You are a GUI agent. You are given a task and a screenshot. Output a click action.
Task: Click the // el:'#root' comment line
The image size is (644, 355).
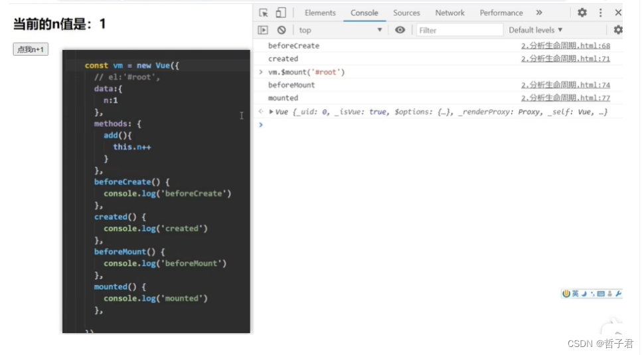[127, 77]
